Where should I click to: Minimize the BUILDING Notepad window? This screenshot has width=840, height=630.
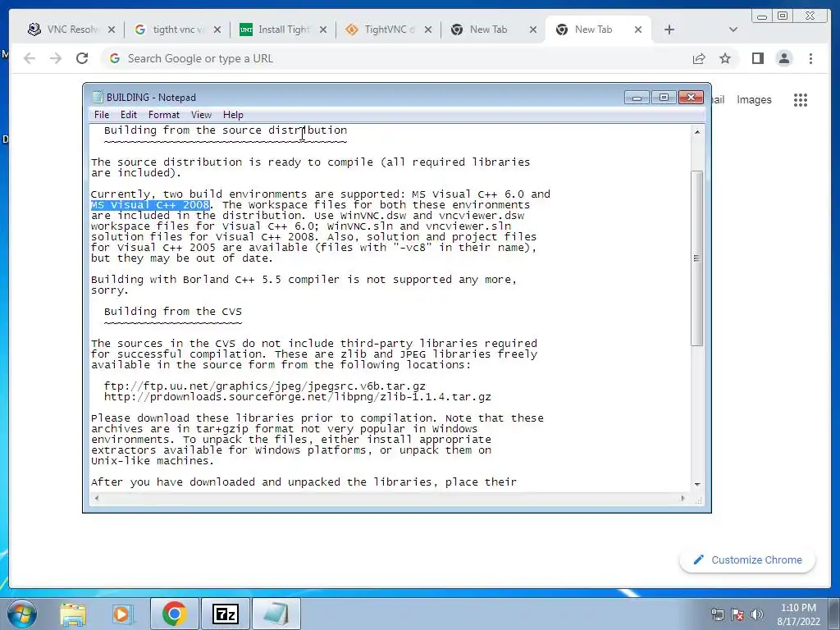tap(637, 98)
